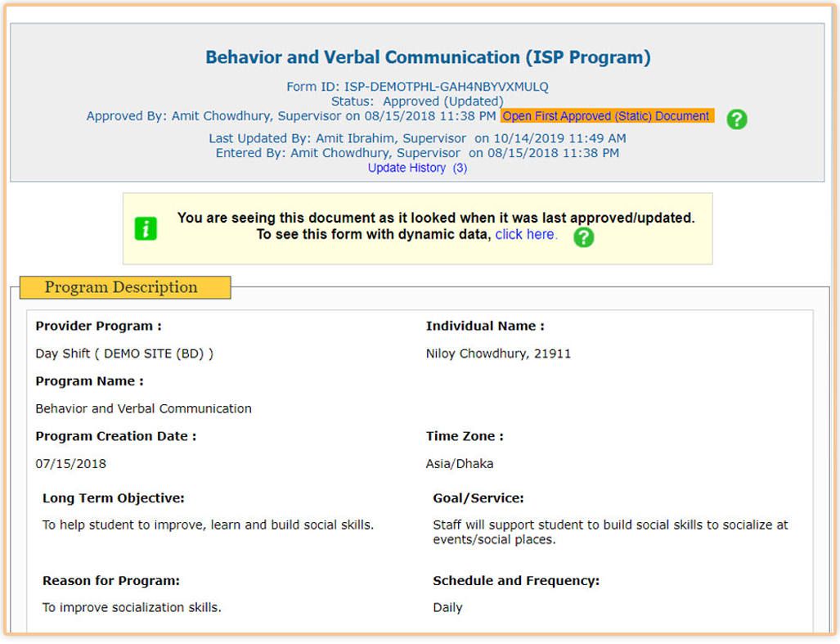Click 'To improve socialization skills.' text
This screenshot has height=644, width=840.
click(x=132, y=607)
